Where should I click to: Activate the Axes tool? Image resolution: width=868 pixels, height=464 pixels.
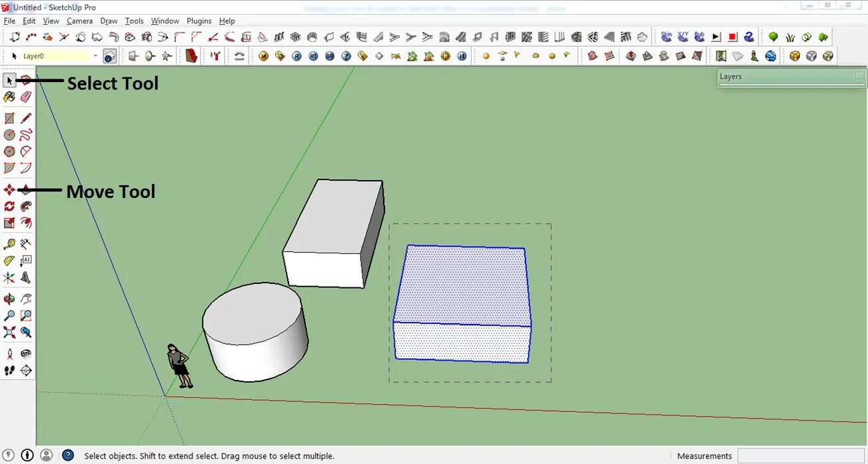coord(9,278)
